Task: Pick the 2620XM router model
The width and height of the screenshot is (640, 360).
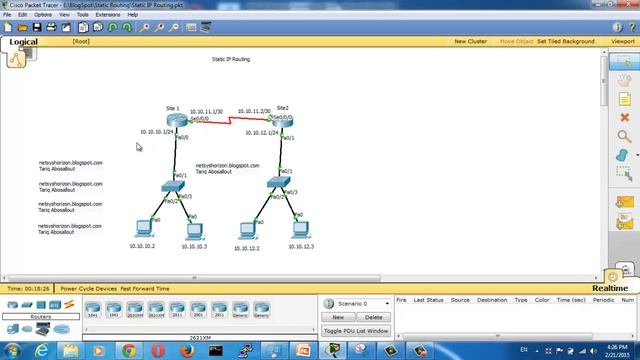Action: (x=135, y=310)
